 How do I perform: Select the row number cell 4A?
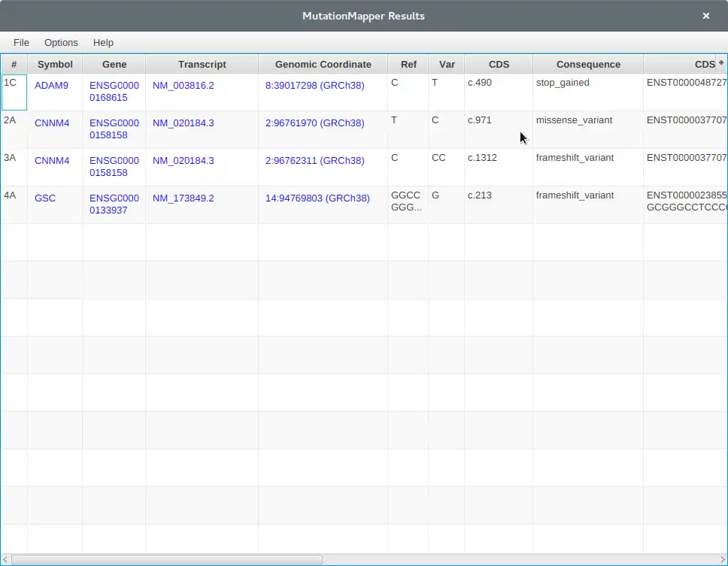14,205
